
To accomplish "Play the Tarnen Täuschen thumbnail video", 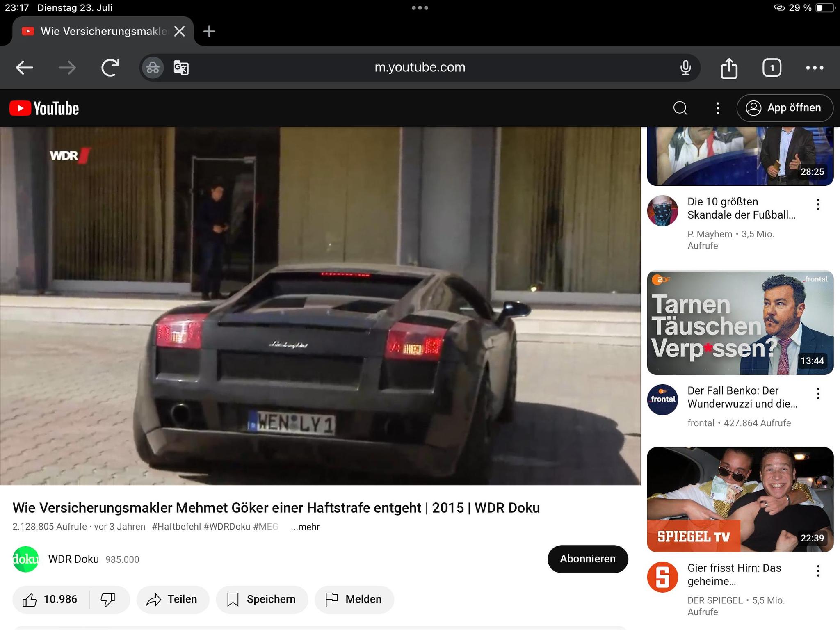I will click(x=740, y=323).
